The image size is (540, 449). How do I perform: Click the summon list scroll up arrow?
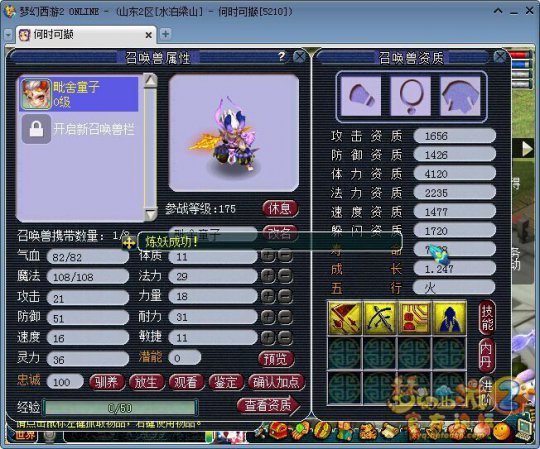click(150, 80)
